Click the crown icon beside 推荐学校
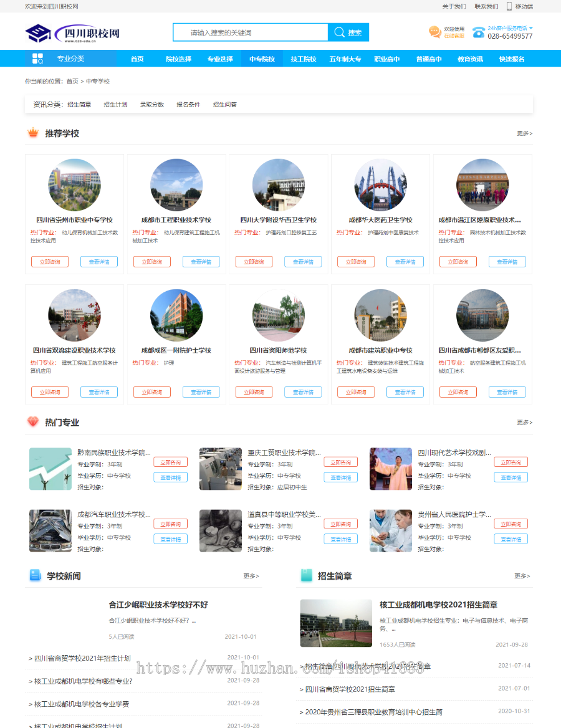The height and width of the screenshot is (728, 561). (x=33, y=133)
